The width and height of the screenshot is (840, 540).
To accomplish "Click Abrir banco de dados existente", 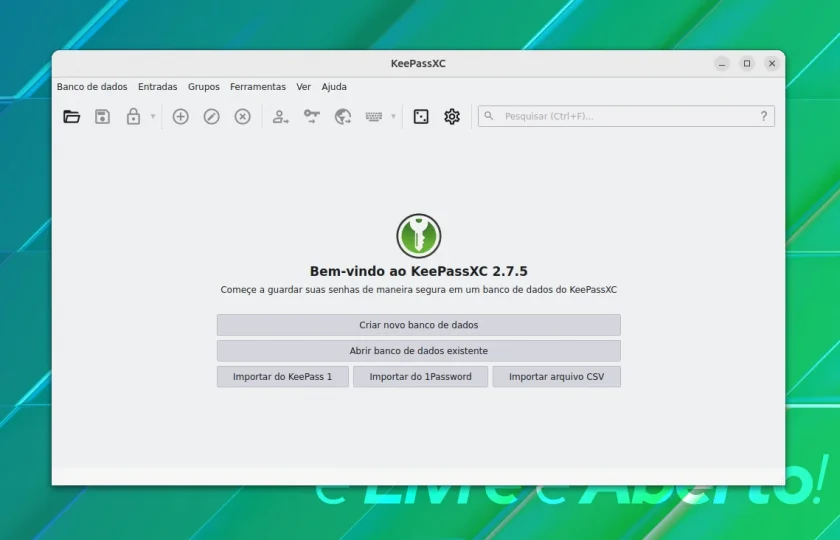I will point(419,351).
